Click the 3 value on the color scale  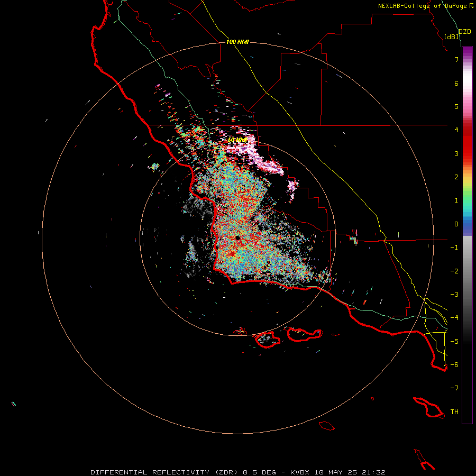coord(456,153)
